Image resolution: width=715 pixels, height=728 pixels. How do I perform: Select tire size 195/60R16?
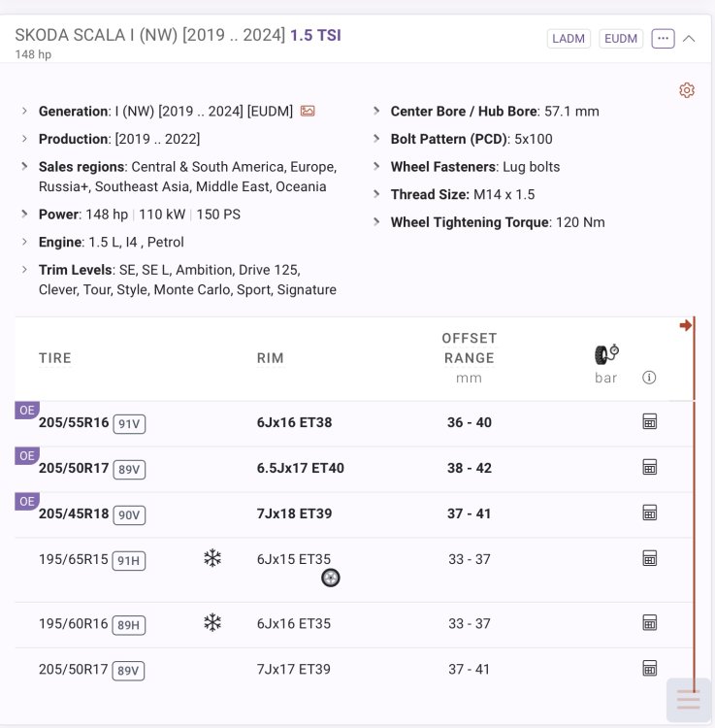pos(74,623)
